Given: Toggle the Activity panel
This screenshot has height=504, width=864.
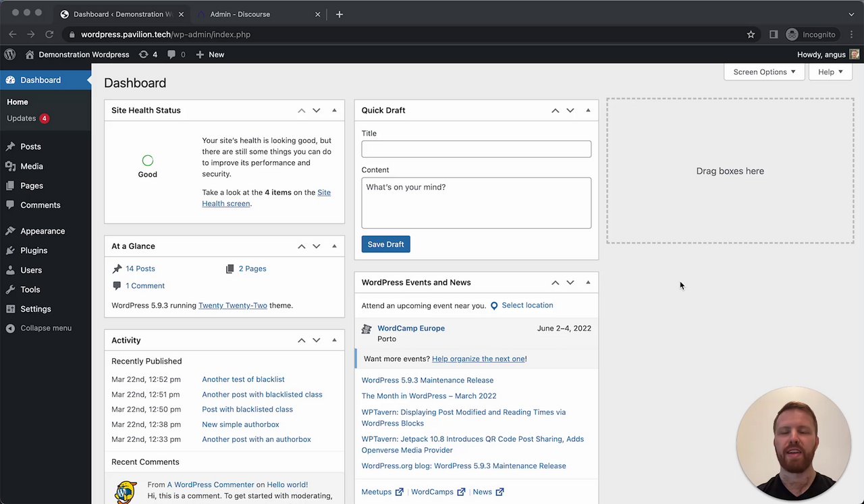Looking at the screenshot, I should (334, 341).
